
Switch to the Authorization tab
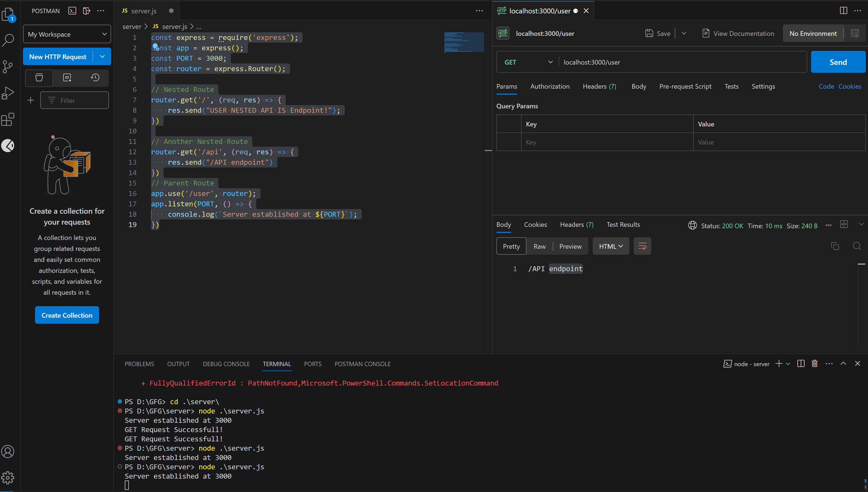coord(550,86)
